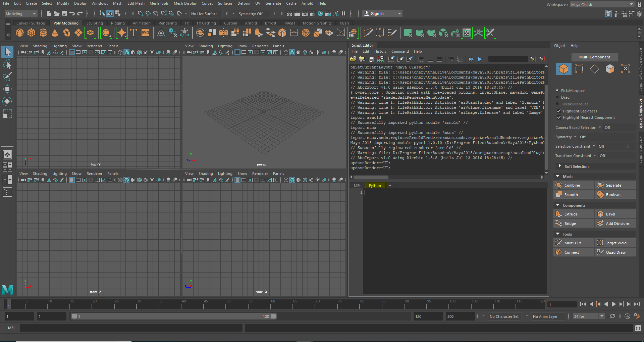Select the Drag radio option
Screen dimensions: 644x342
click(557, 97)
